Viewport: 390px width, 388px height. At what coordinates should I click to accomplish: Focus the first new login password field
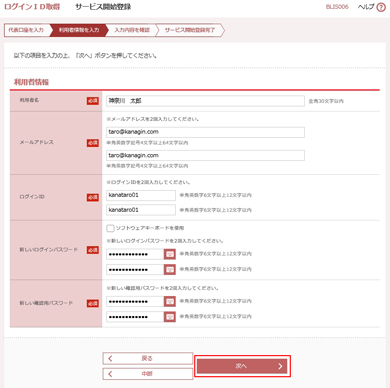point(135,254)
